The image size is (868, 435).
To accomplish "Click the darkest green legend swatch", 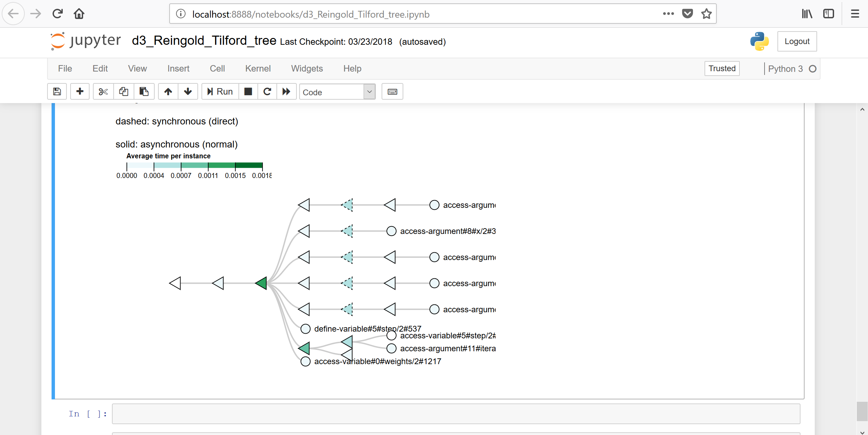I will pyautogui.click(x=249, y=165).
